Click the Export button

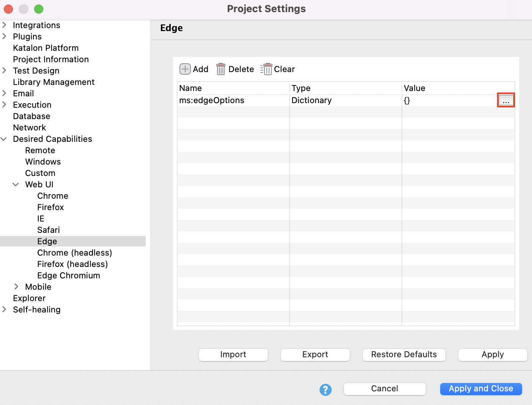(315, 355)
